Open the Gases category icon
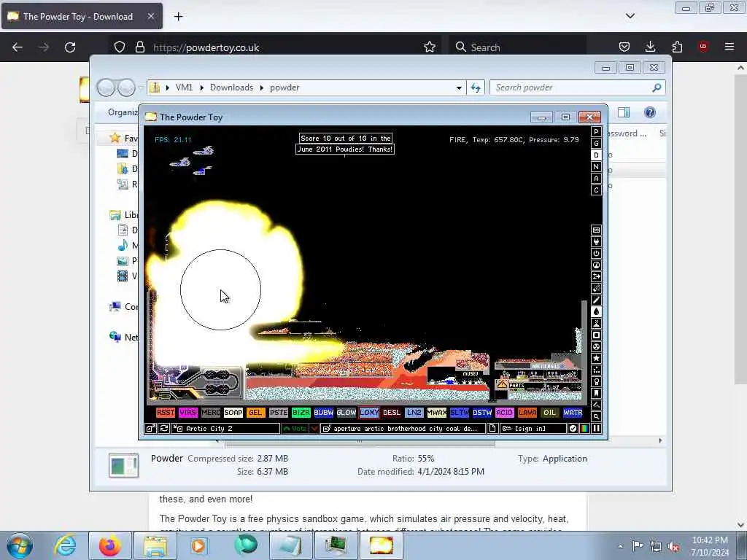This screenshot has width=747, height=560. tap(596, 300)
